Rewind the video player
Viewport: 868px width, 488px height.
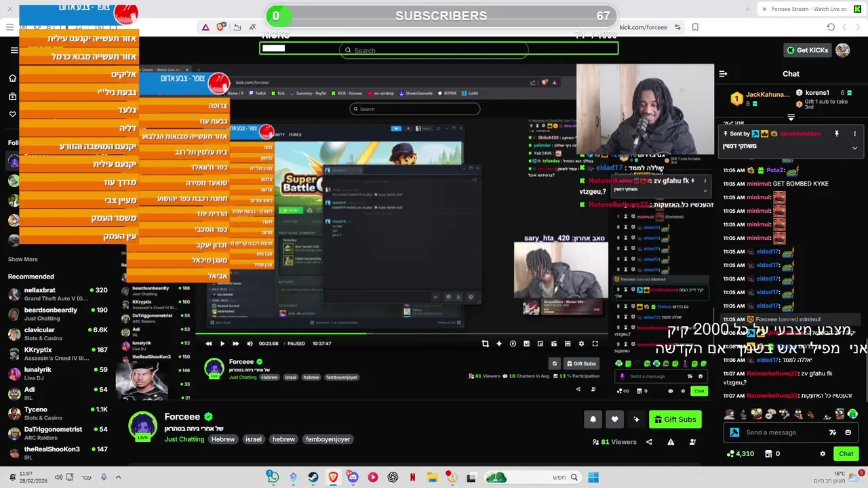coord(208,344)
